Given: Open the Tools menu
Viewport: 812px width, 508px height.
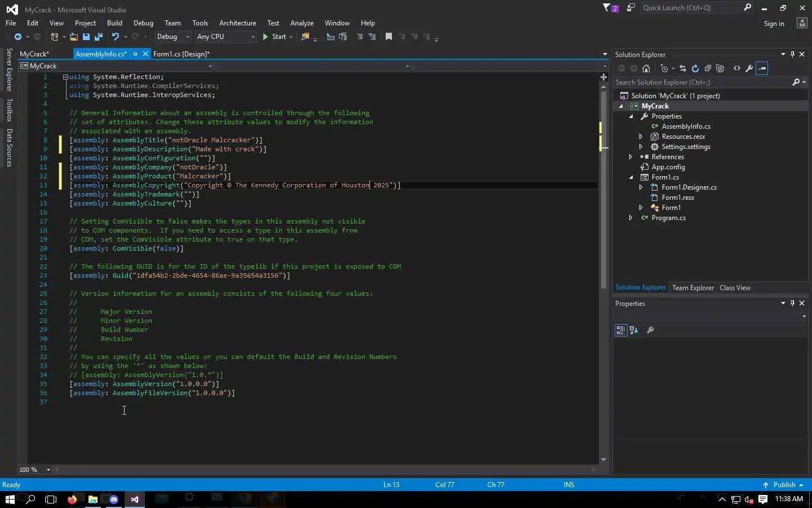Looking at the screenshot, I should 200,23.
